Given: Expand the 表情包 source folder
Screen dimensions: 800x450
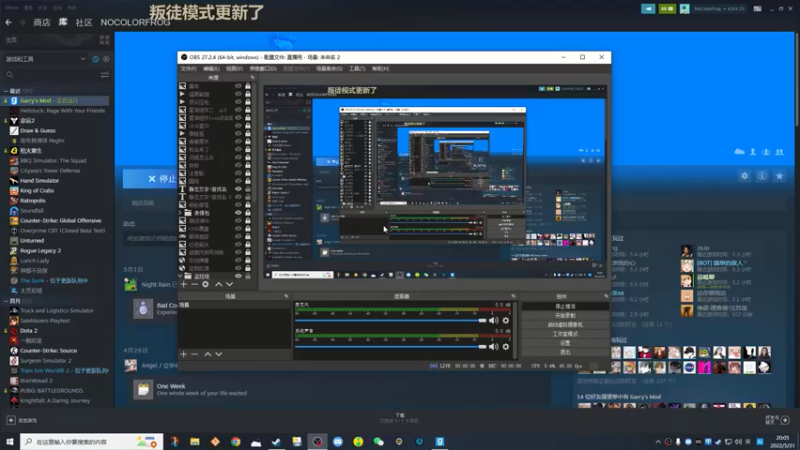Looking at the screenshot, I should pos(180,213).
